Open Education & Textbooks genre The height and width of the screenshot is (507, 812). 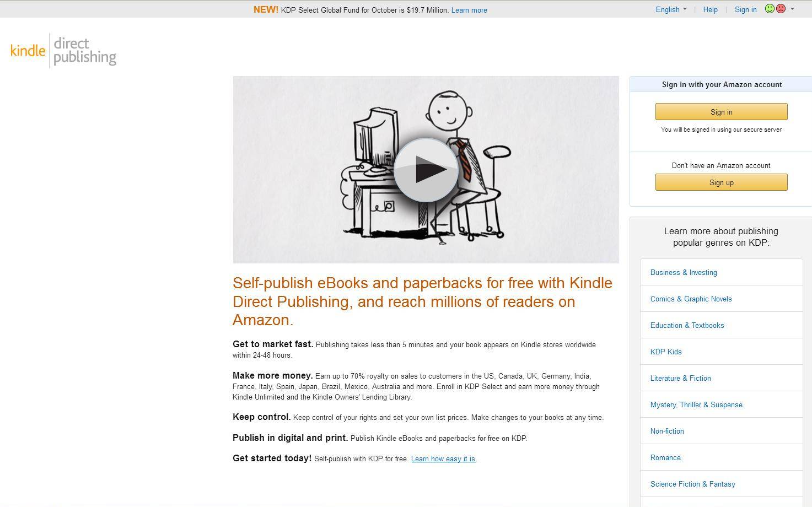[687, 325]
